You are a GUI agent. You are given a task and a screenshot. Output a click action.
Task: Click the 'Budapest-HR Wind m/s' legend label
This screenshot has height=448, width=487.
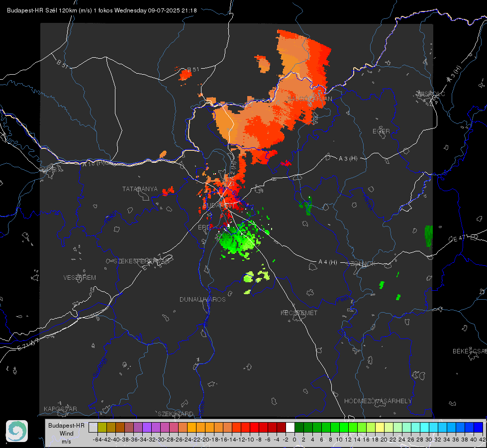click(67, 433)
